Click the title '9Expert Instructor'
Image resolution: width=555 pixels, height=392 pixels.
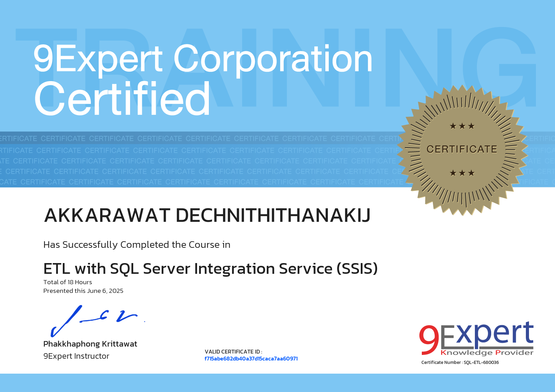coord(76,356)
